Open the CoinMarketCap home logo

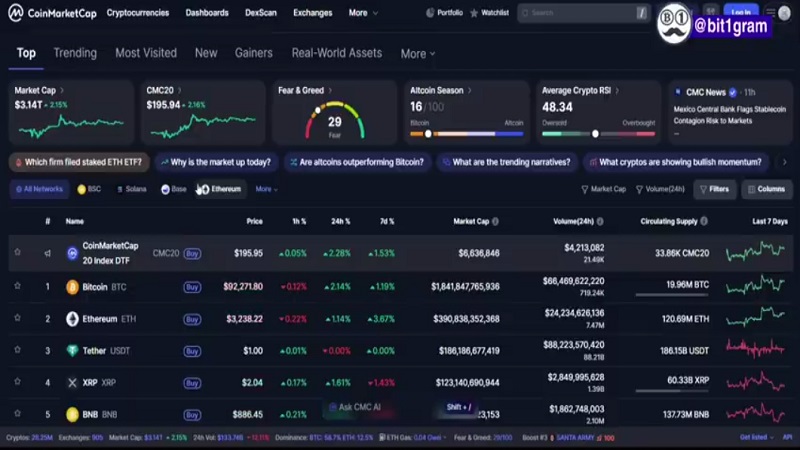[50, 13]
